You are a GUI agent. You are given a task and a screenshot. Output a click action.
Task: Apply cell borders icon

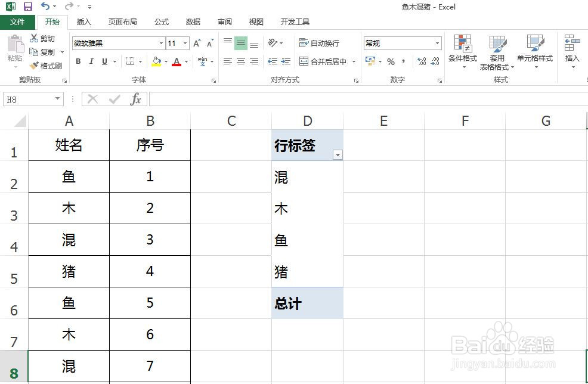click(x=130, y=61)
